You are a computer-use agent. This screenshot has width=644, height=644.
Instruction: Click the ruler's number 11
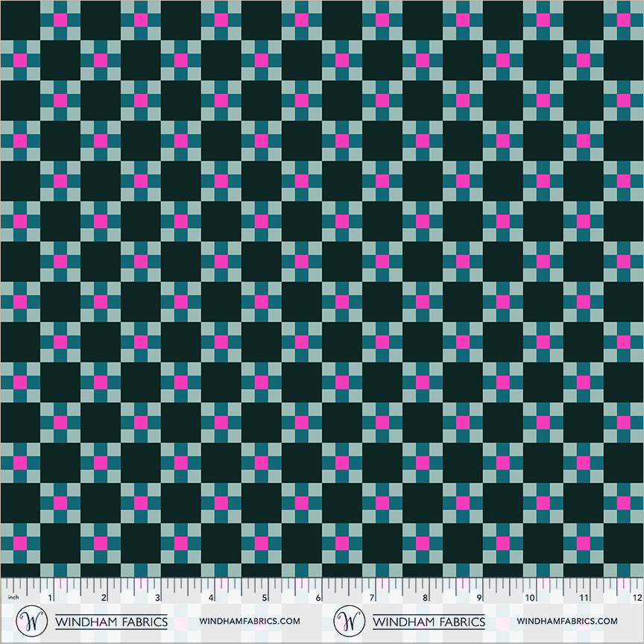pos(584,598)
